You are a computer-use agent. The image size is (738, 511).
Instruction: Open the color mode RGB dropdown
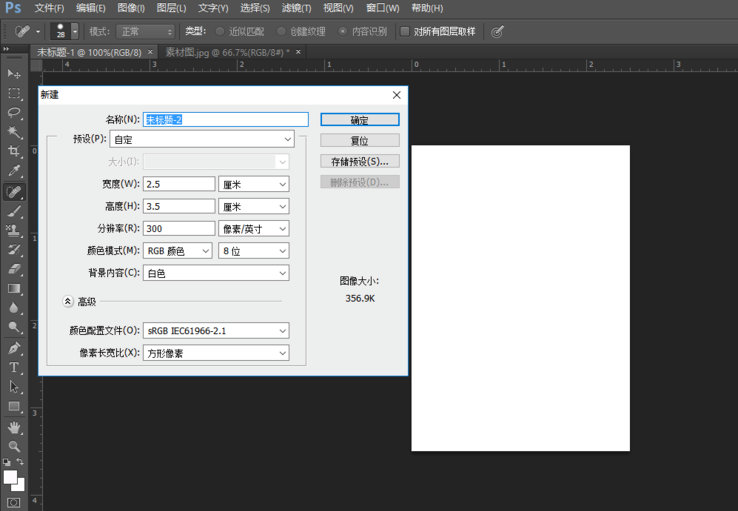tap(178, 251)
